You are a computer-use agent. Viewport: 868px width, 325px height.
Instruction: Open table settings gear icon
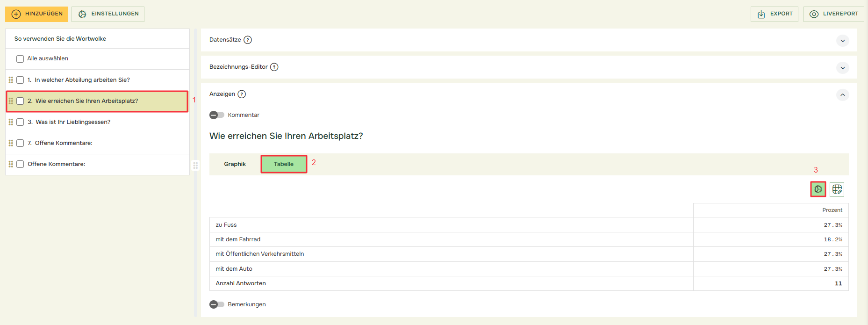(818, 189)
